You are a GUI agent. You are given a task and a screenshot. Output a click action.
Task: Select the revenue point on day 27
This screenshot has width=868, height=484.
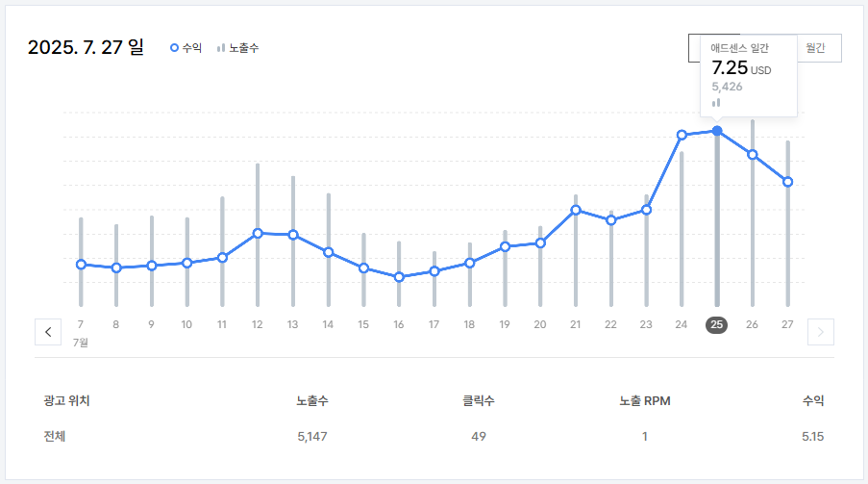pyautogui.click(x=787, y=182)
